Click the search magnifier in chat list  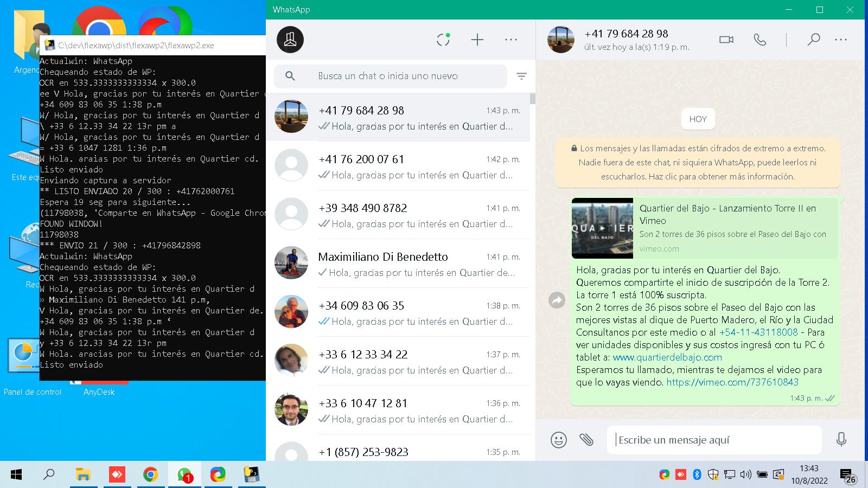coord(290,76)
